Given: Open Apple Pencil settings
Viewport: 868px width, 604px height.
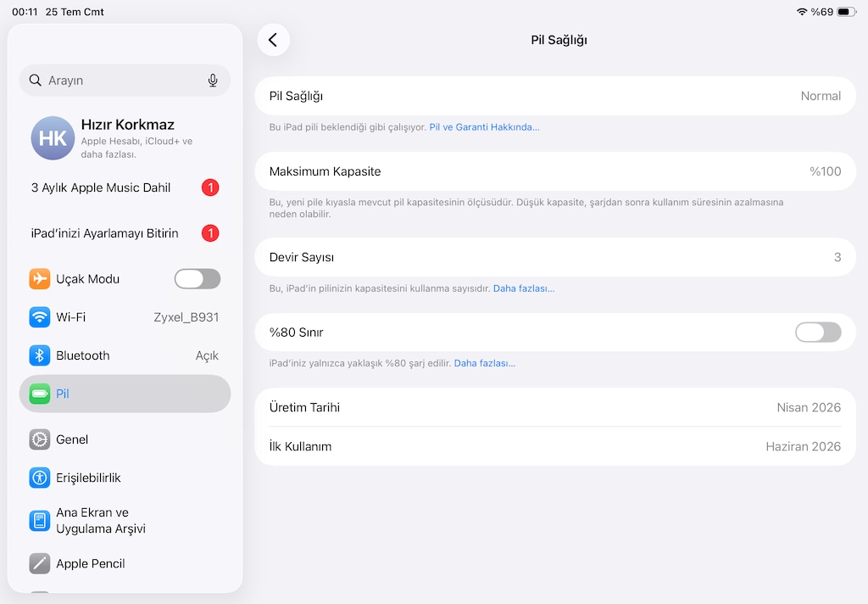Looking at the screenshot, I should 125,563.
